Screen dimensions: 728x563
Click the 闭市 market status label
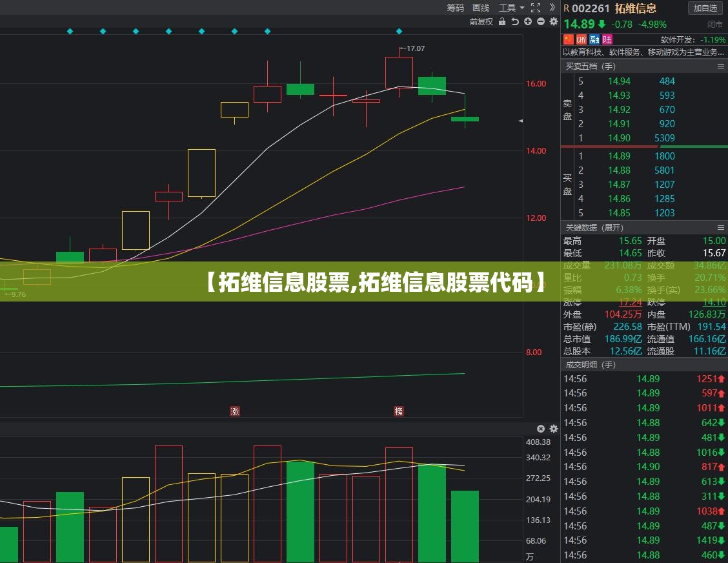(x=715, y=24)
